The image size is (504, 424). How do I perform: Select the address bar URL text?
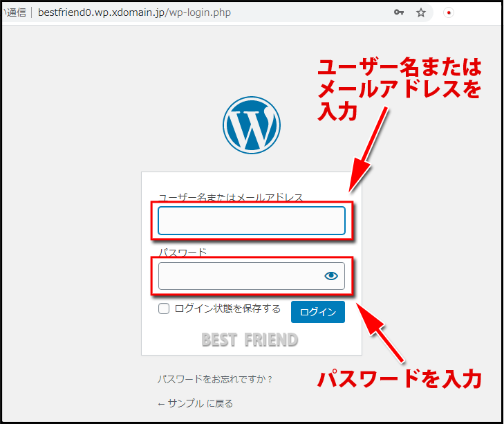point(134,12)
